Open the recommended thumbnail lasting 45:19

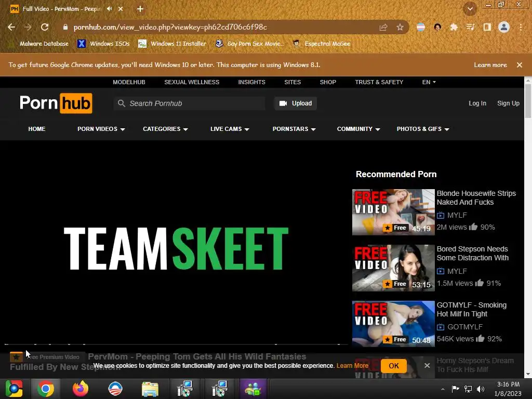click(393, 212)
